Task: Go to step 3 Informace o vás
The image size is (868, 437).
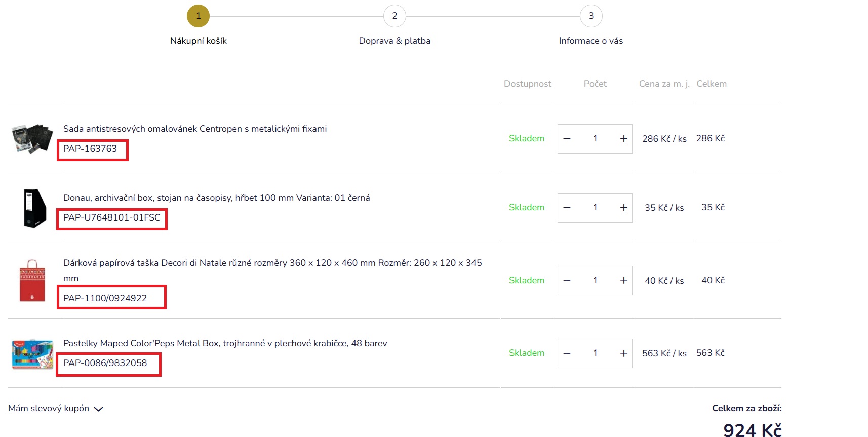Action: tap(591, 16)
